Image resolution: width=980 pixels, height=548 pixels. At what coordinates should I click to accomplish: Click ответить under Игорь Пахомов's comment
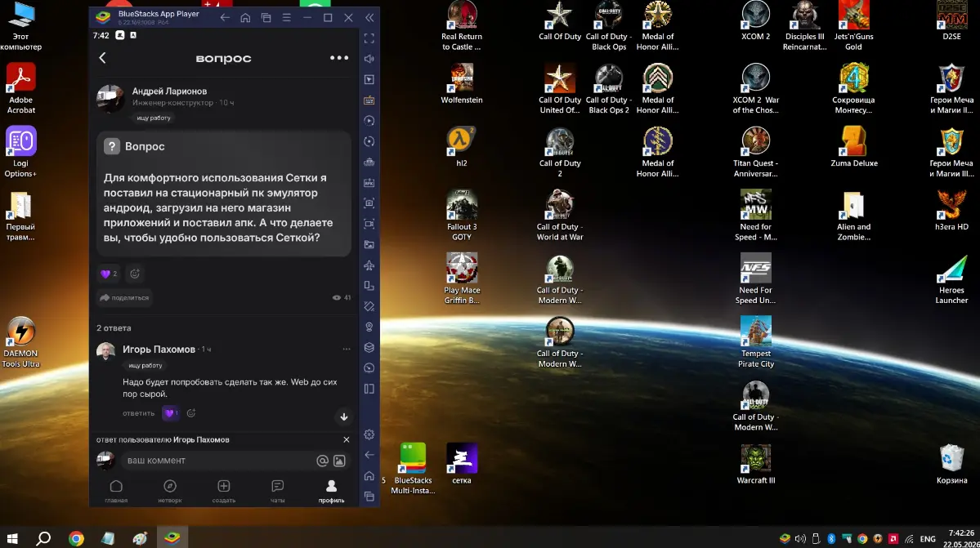(138, 413)
